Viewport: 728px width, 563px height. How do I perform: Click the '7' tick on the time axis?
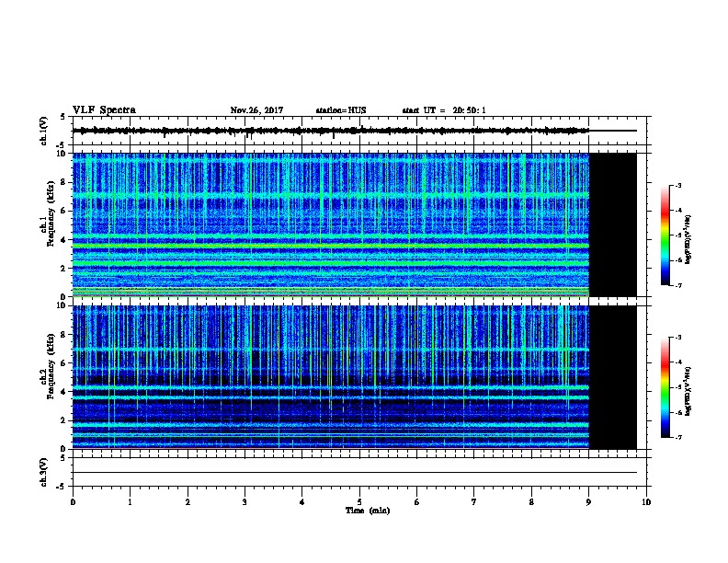[x=474, y=502]
